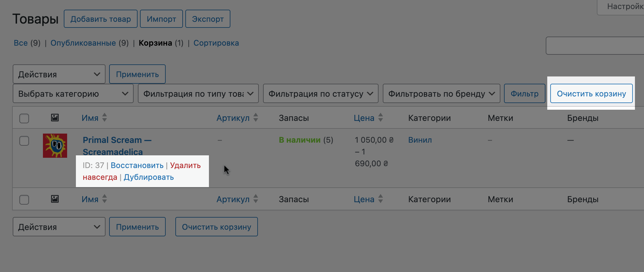This screenshot has height=272, width=644.
Task: Click the Цена column header link
Action: (x=364, y=118)
